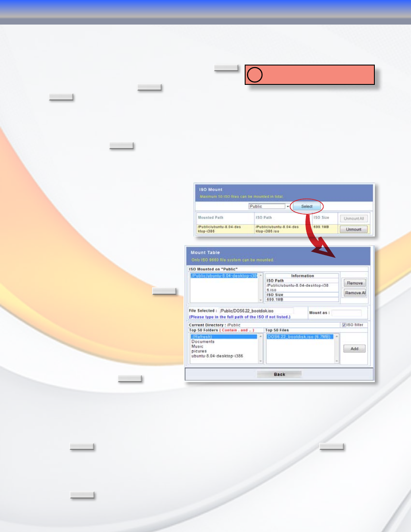411x532 pixels.
Task: Click the Remove All button
Action: tap(355, 292)
